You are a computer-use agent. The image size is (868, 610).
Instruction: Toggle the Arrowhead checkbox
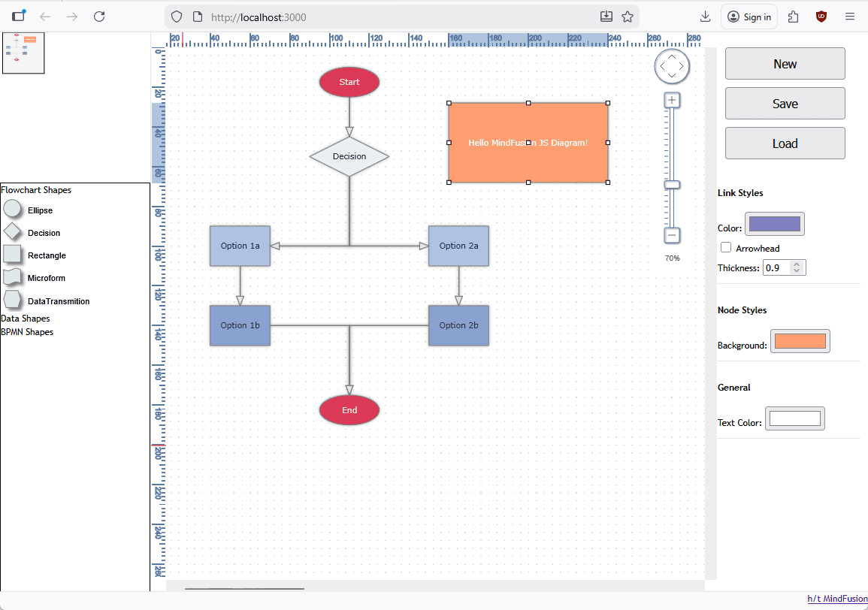click(726, 247)
